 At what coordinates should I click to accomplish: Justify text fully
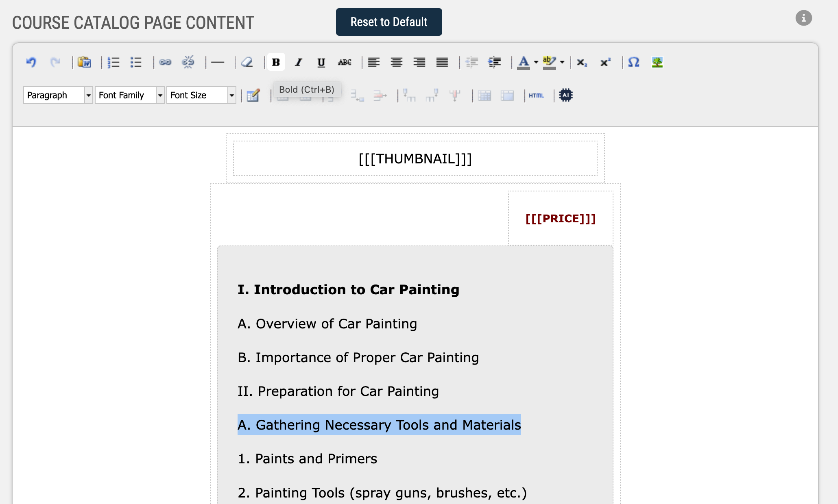(442, 62)
